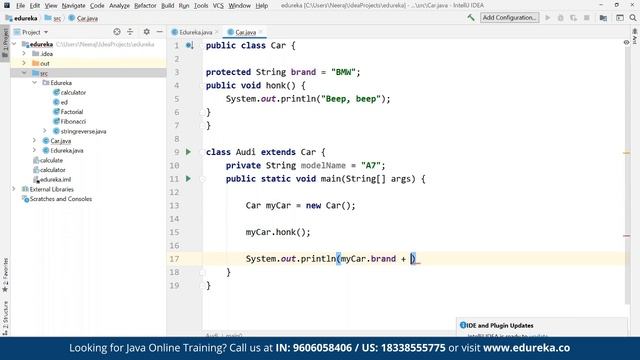Open the Favorites tool window side tab
Screen dimensions: 640x360
coord(5,276)
